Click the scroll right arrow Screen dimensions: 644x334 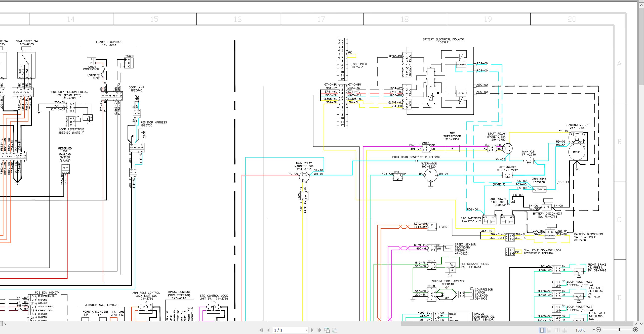pos(636,324)
